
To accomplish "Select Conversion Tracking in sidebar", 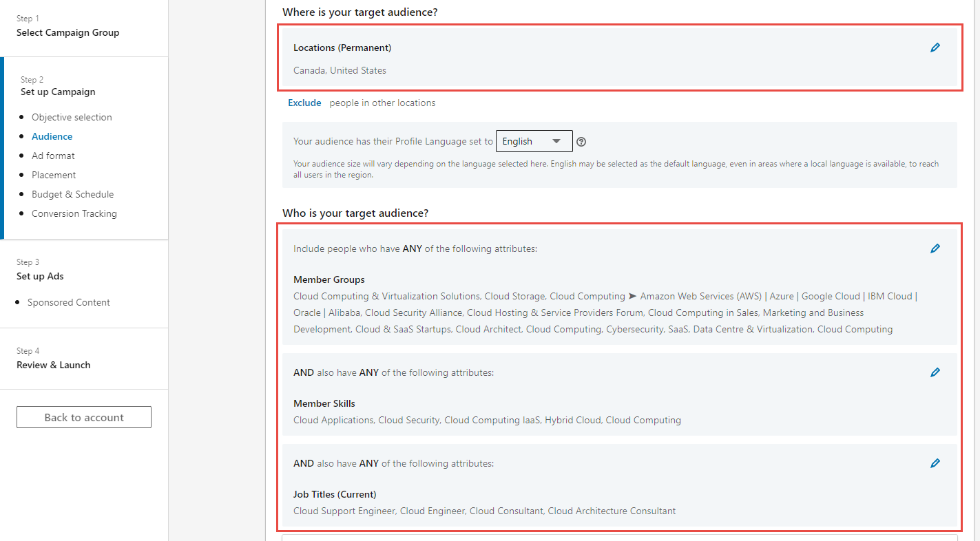I will 74,213.
